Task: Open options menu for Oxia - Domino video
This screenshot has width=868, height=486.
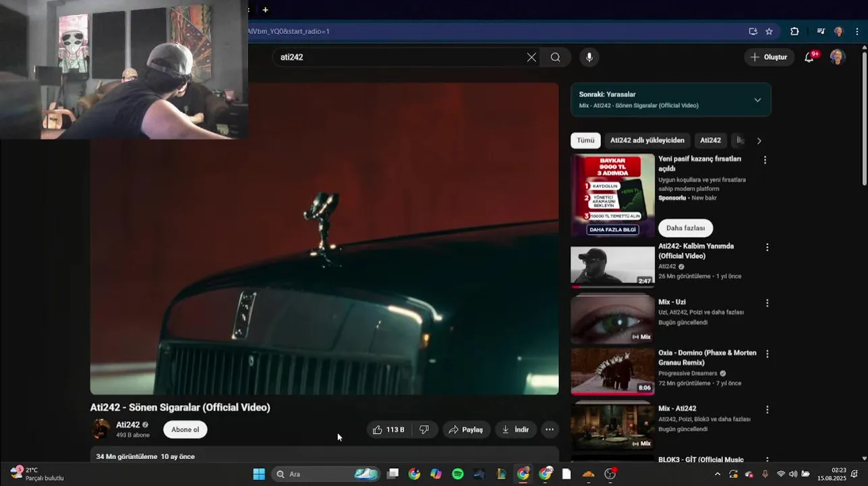Action: [767, 354]
